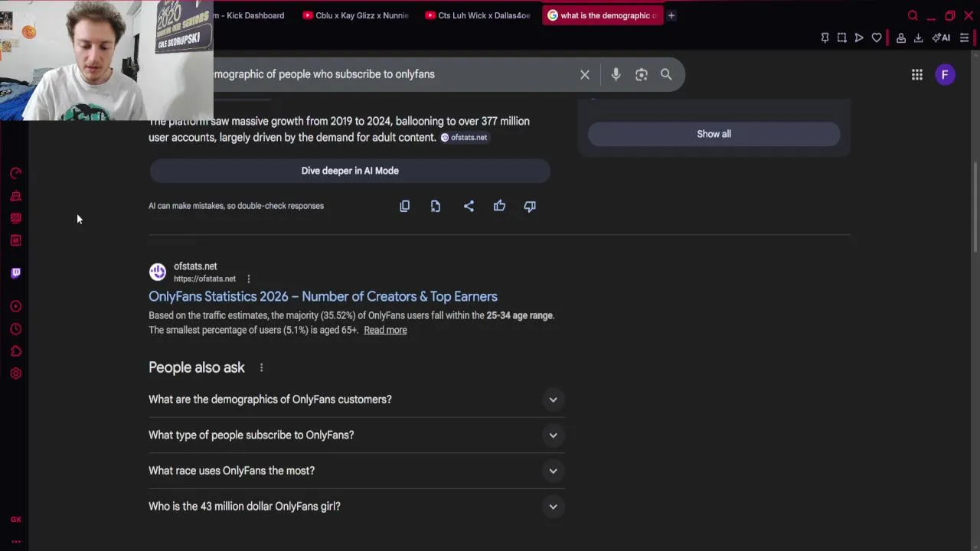Give thumbs down to AI overview
Image resolution: width=980 pixels, height=551 pixels.
tap(530, 206)
